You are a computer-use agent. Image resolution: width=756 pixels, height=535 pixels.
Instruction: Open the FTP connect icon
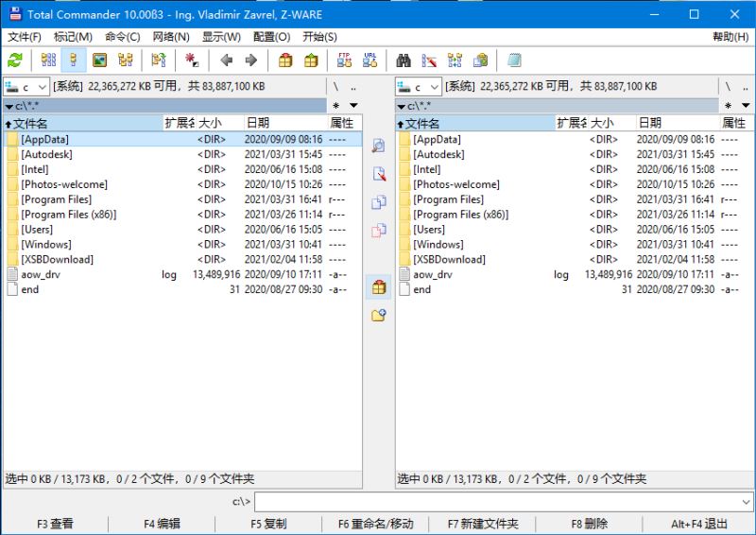pyautogui.click(x=344, y=60)
